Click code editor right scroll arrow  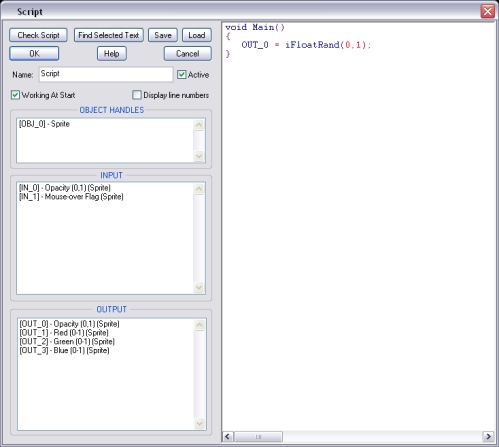pyautogui.click(x=488, y=436)
